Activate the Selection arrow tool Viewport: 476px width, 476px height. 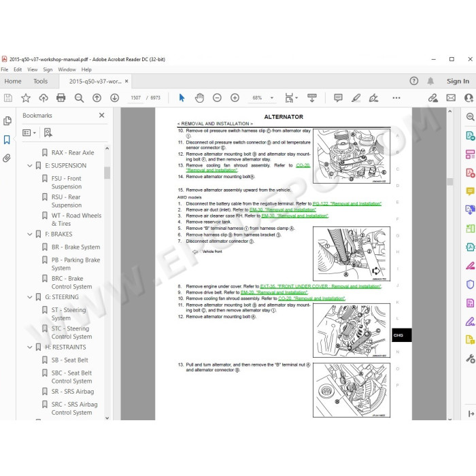[x=182, y=98]
